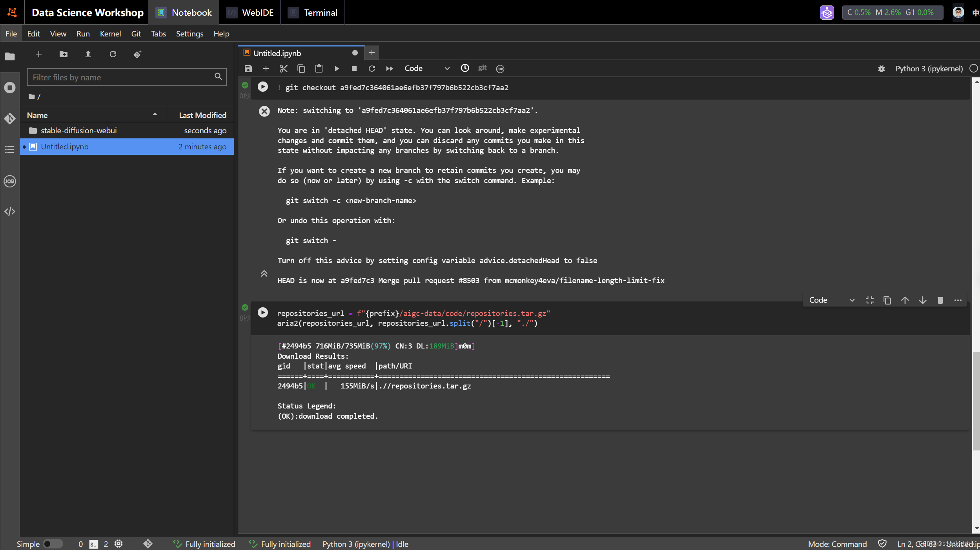Click the interrupt kernel stop button
980x550 pixels.
353,68
